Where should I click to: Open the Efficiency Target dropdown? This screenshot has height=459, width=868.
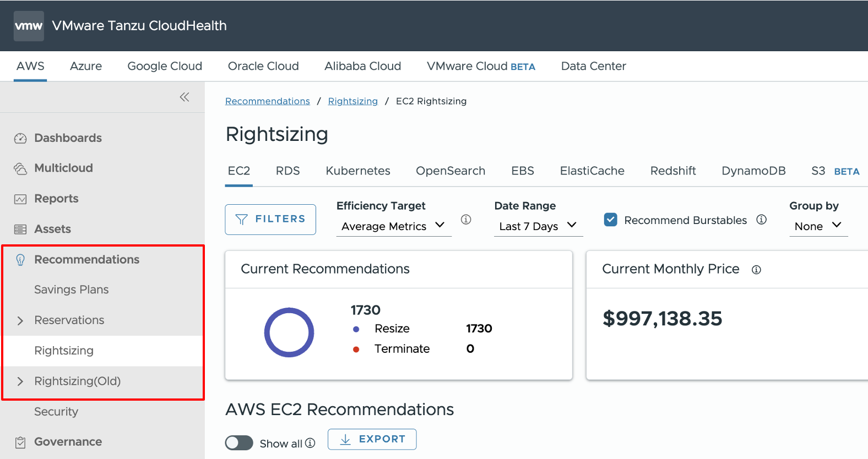[x=393, y=226]
